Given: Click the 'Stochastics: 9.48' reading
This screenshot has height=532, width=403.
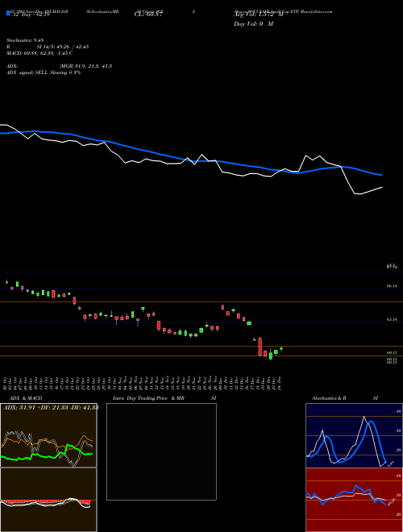Looking at the screenshot, I should point(25,40).
